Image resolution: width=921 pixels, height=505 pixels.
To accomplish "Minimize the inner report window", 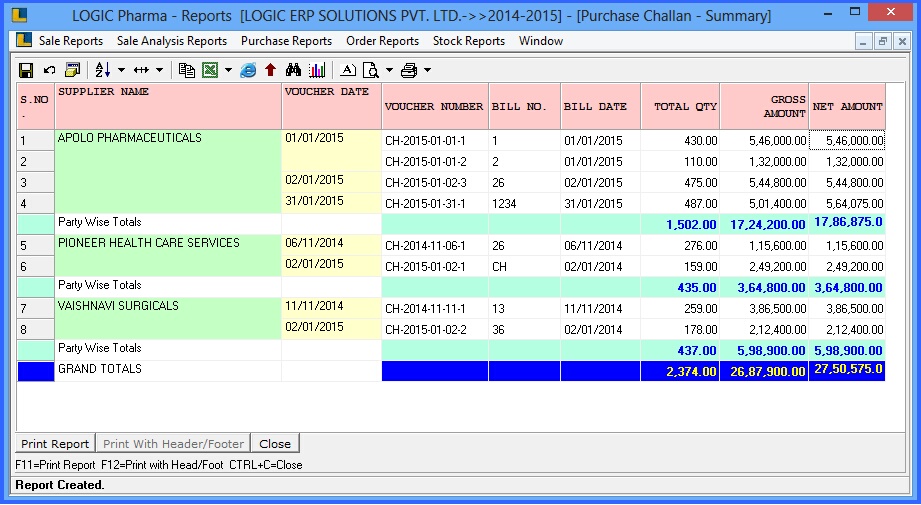I will click(863, 42).
